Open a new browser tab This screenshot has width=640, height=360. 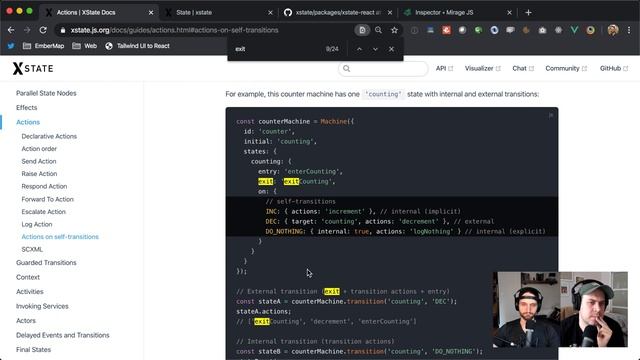pos(528,13)
